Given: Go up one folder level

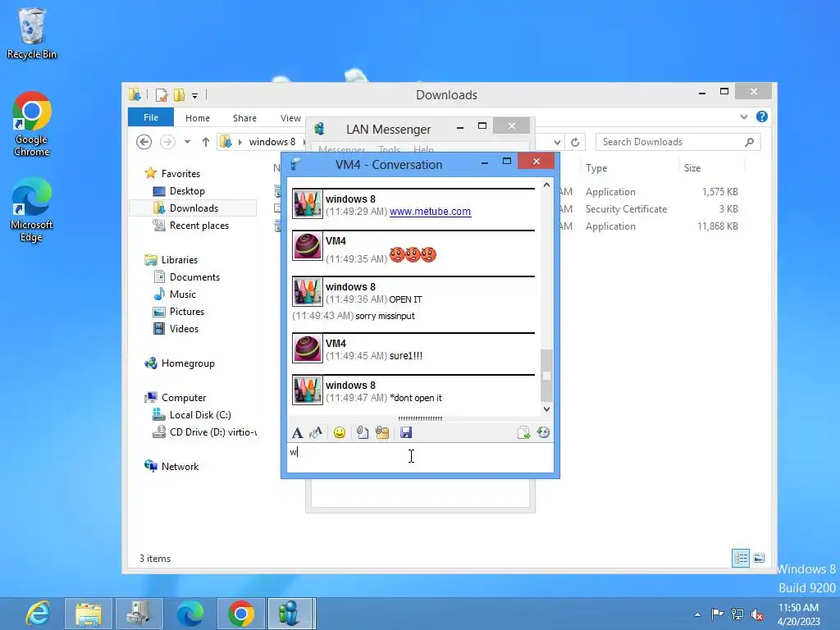Looking at the screenshot, I should (206, 142).
